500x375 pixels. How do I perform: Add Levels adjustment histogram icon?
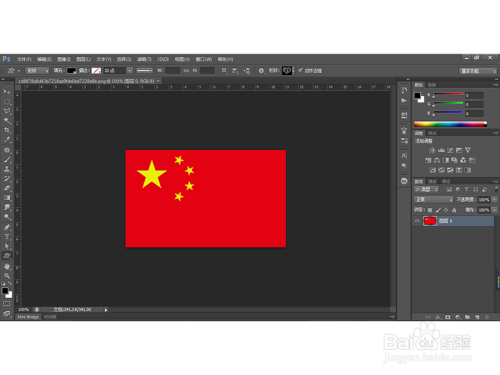pyautogui.click(x=441, y=150)
